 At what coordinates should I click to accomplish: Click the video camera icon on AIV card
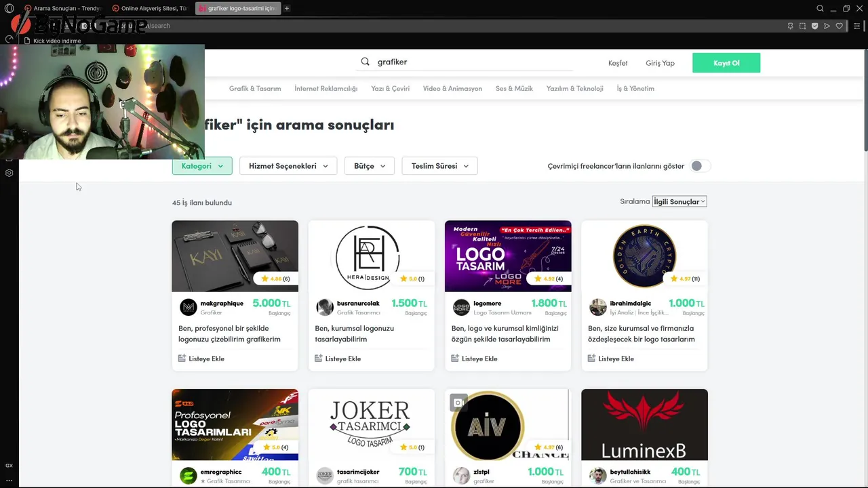click(458, 403)
